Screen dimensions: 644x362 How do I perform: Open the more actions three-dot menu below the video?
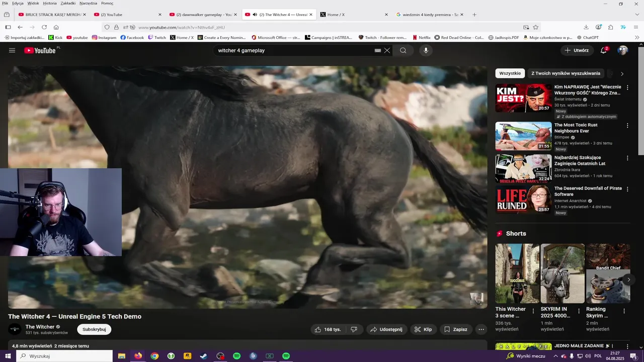(481, 329)
